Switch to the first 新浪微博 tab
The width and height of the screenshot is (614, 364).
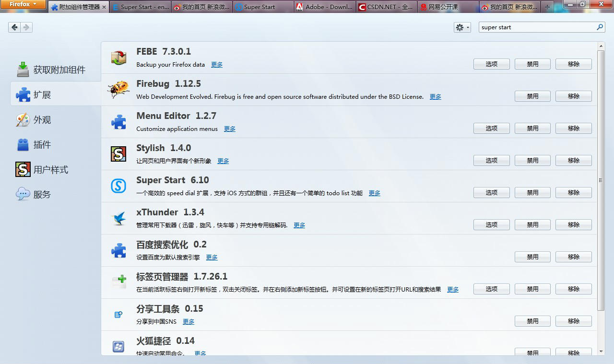[x=202, y=7]
